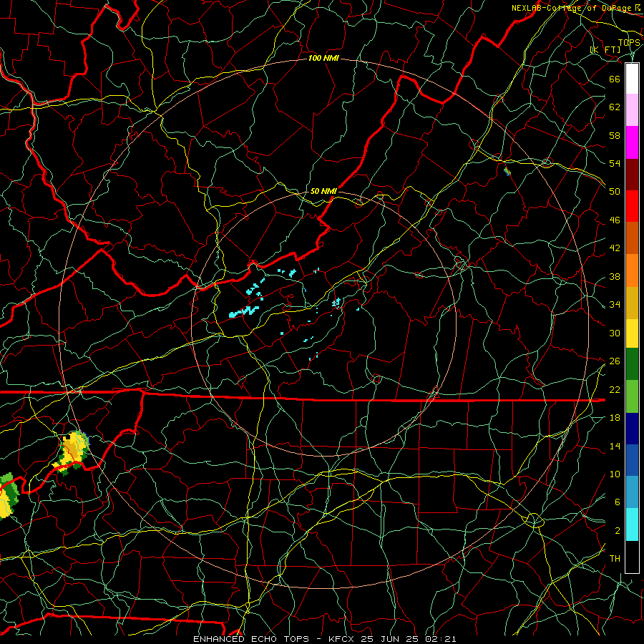Click the "NEXLAB-College of DuPage" credit text
644x644 pixels.
[x=572, y=8]
